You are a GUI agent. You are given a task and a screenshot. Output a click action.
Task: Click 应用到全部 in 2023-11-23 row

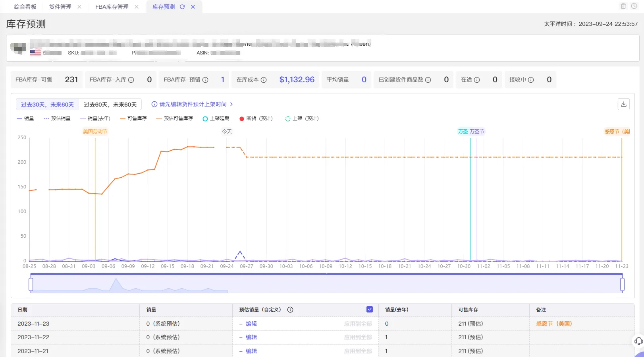[x=358, y=324]
